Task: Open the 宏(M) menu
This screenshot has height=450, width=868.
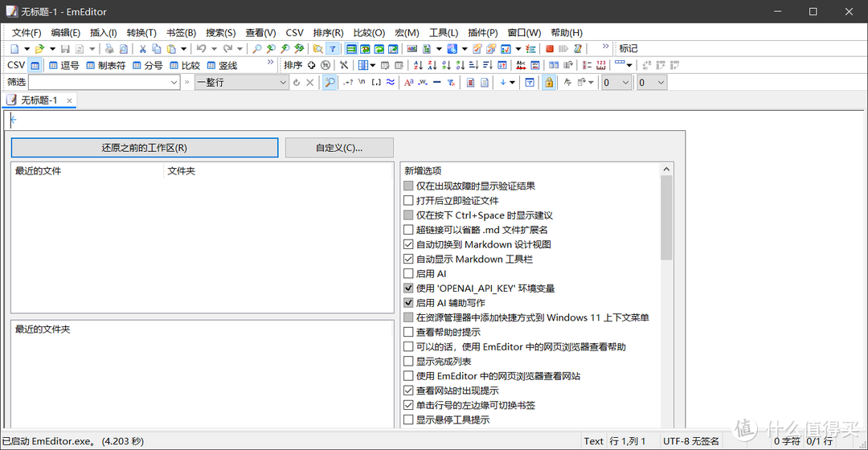Action: [407, 33]
